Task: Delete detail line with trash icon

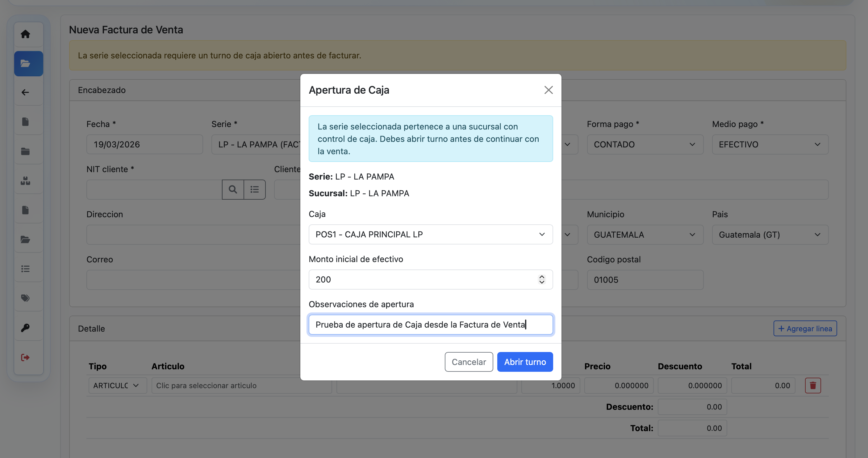Action: coord(813,385)
